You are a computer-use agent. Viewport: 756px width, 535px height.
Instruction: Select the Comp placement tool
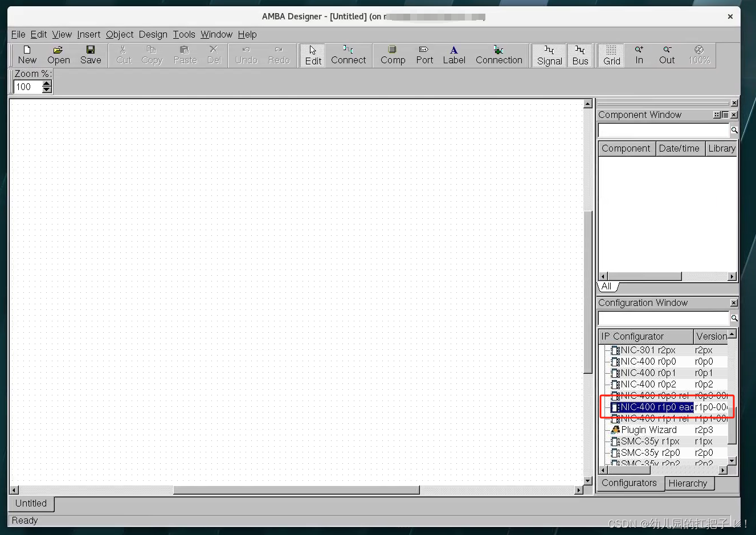tap(392, 55)
